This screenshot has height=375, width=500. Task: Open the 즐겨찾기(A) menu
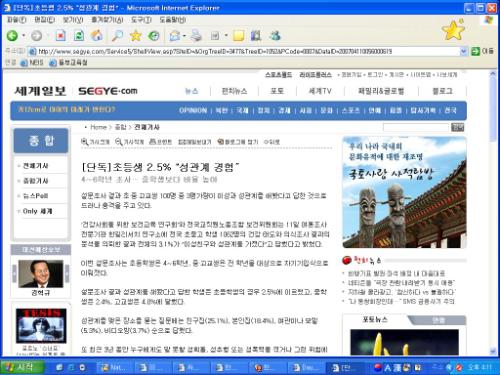click(x=107, y=20)
